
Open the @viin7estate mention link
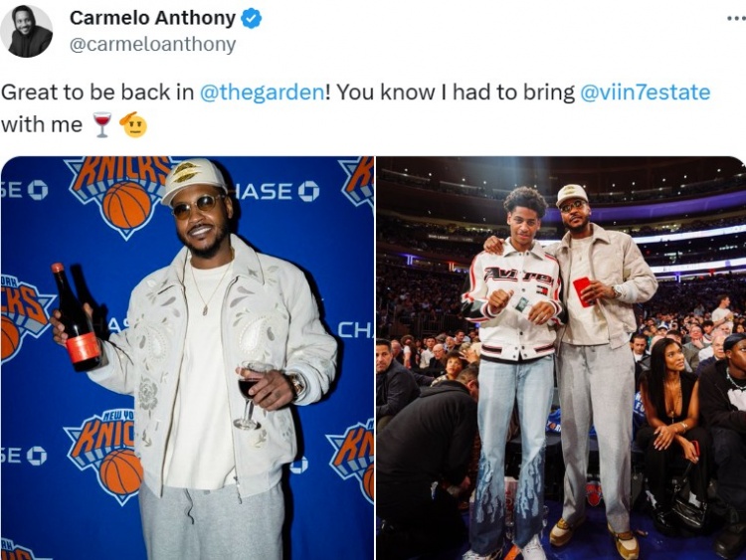[x=646, y=92]
